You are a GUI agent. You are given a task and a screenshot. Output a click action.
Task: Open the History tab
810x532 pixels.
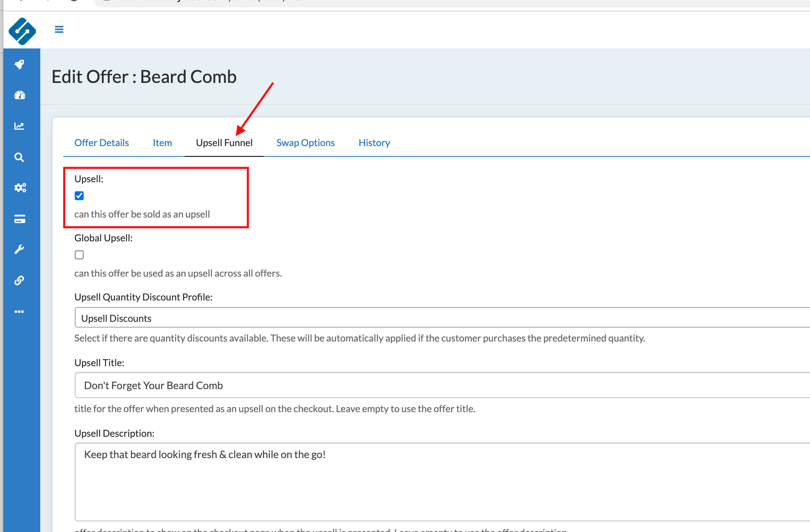(374, 143)
